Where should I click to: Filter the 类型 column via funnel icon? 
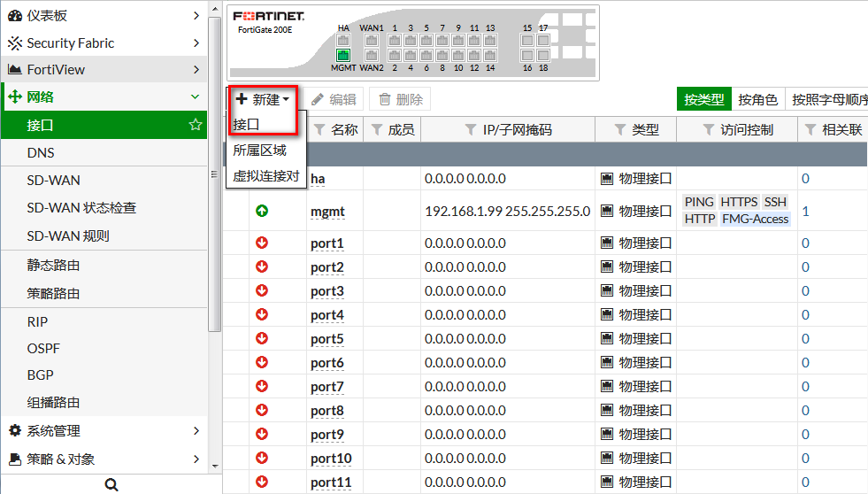pos(620,129)
